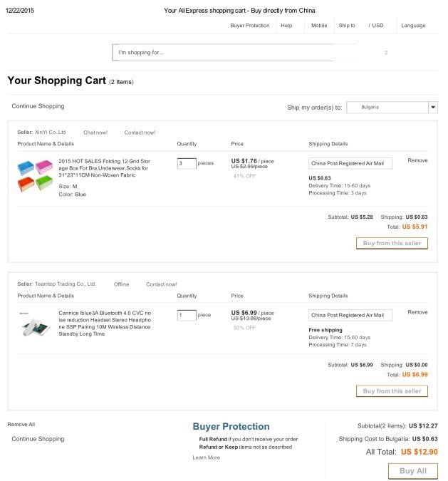Click Learn More under Buyer Protection

(206, 457)
